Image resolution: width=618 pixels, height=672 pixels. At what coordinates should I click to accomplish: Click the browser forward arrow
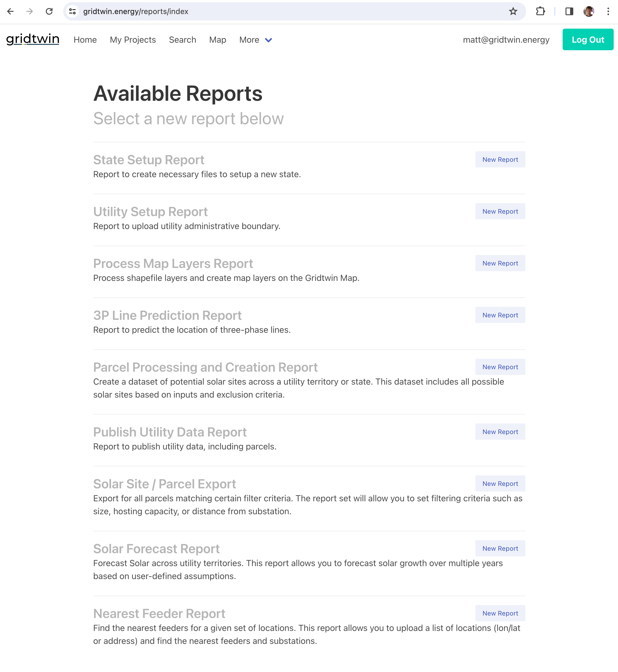(x=30, y=11)
